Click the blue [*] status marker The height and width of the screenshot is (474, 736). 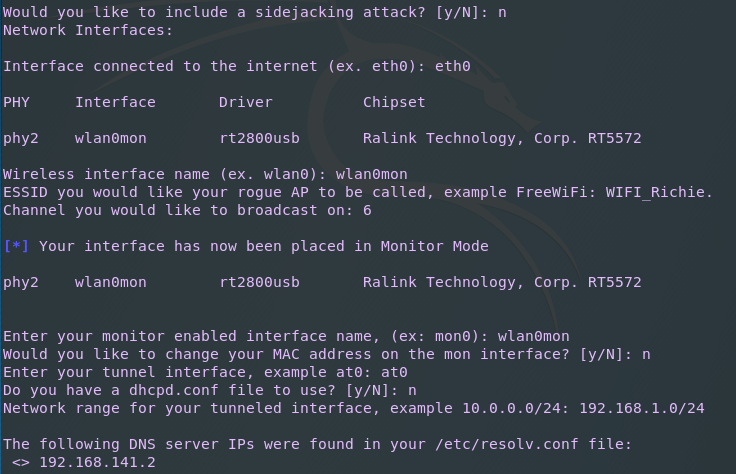[x=17, y=246]
